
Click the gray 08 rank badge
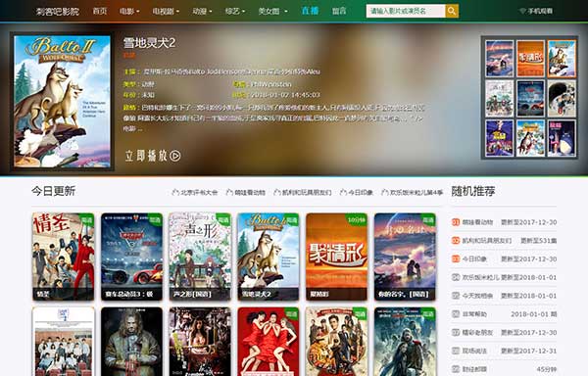(x=456, y=351)
